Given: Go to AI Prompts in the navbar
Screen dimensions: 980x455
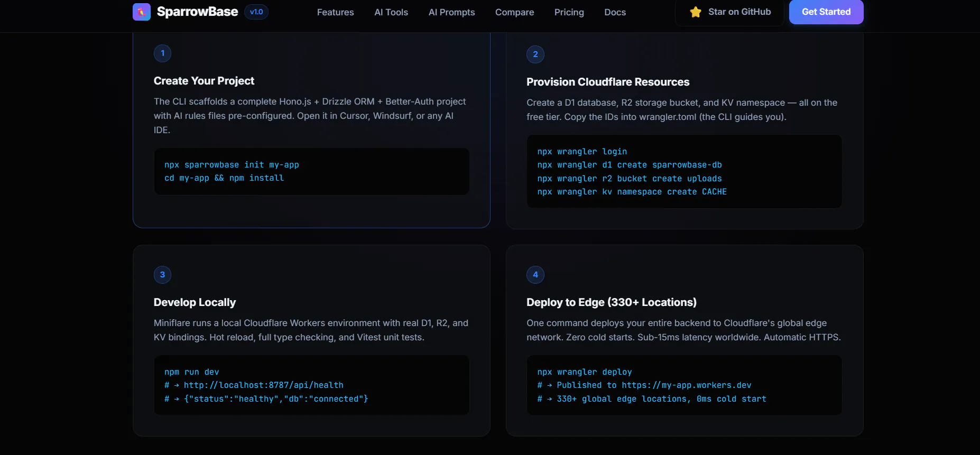Looking at the screenshot, I should 451,12.
